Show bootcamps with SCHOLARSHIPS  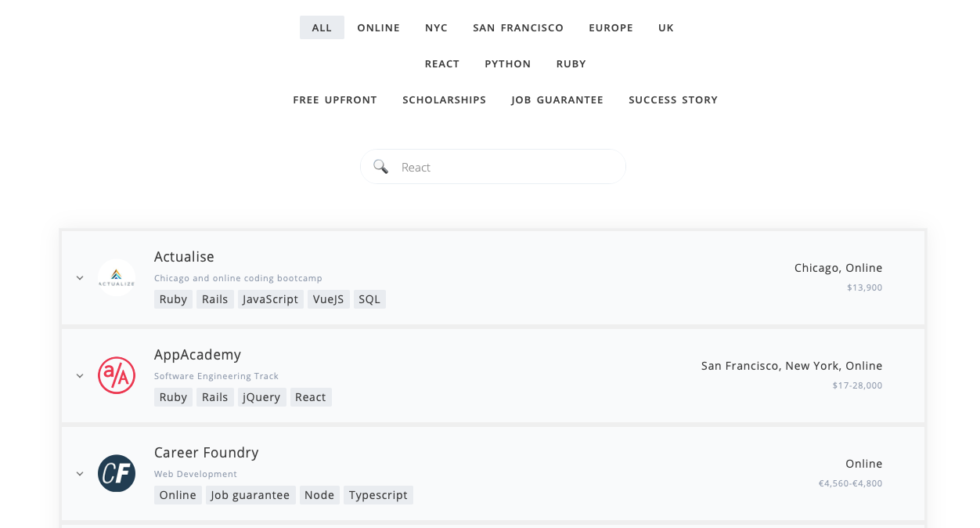coord(445,99)
